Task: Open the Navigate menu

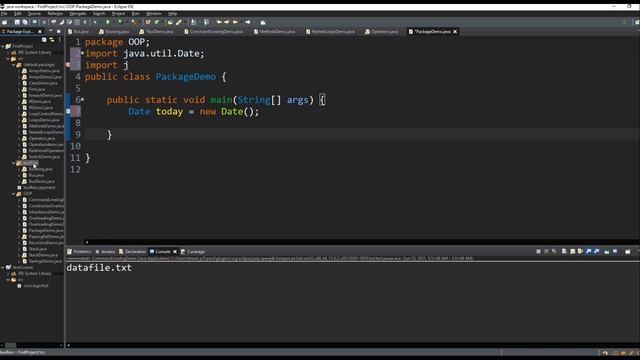Action: pyautogui.click(x=78, y=13)
